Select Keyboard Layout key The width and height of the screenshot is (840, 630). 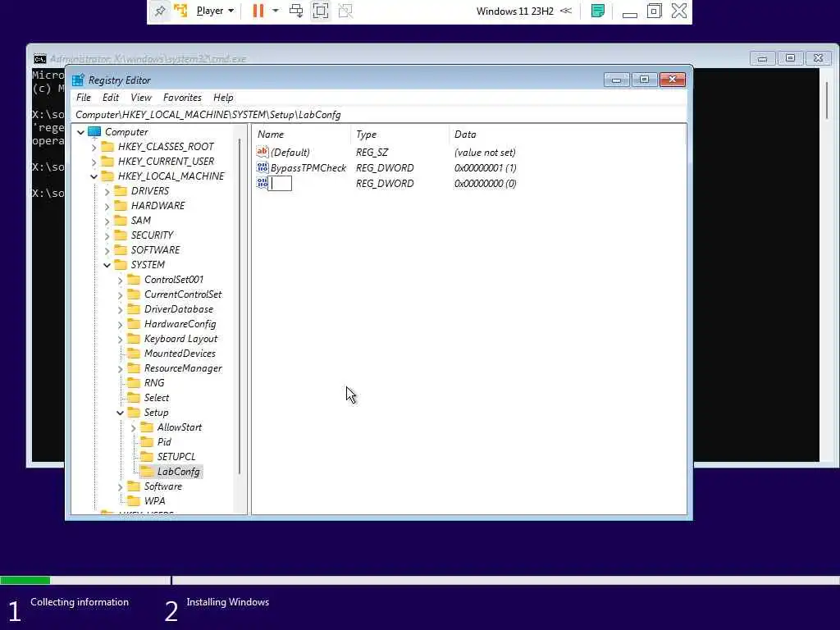point(180,339)
